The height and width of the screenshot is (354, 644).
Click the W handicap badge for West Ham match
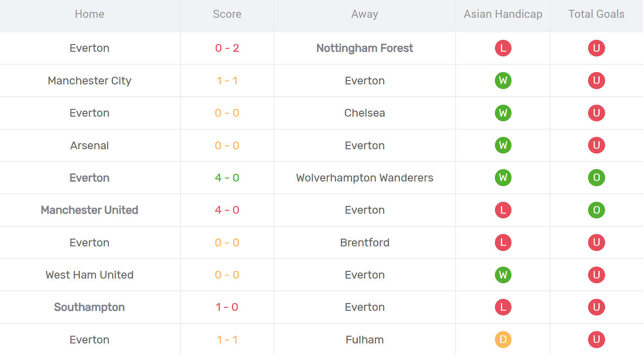(x=503, y=275)
